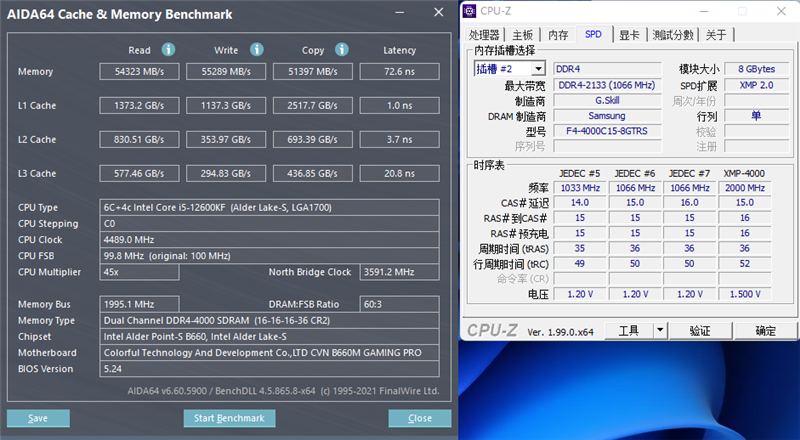
Task: Click L1 Cache read 1373.2 GB/s
Action: [139, 106]
